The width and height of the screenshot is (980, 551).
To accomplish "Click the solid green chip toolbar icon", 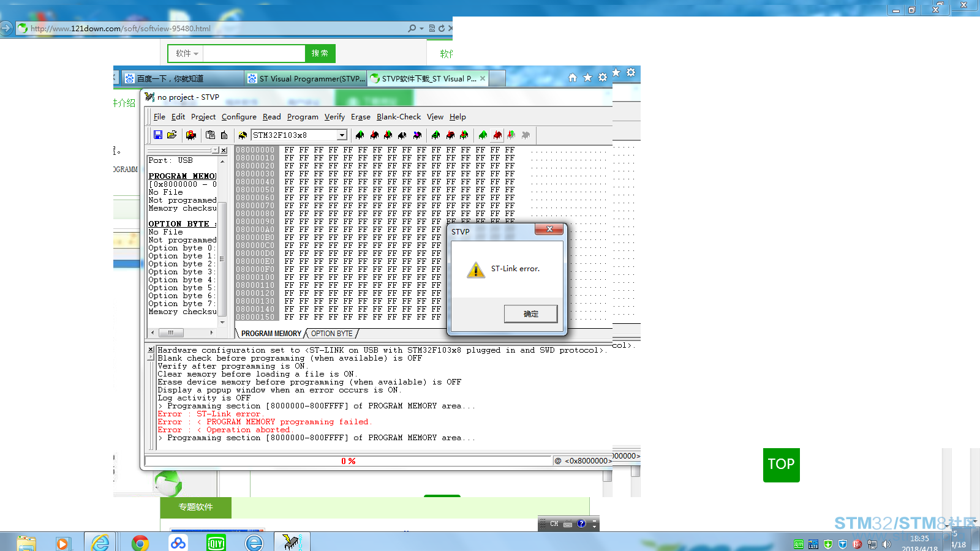I will click(x=483, y=135).
